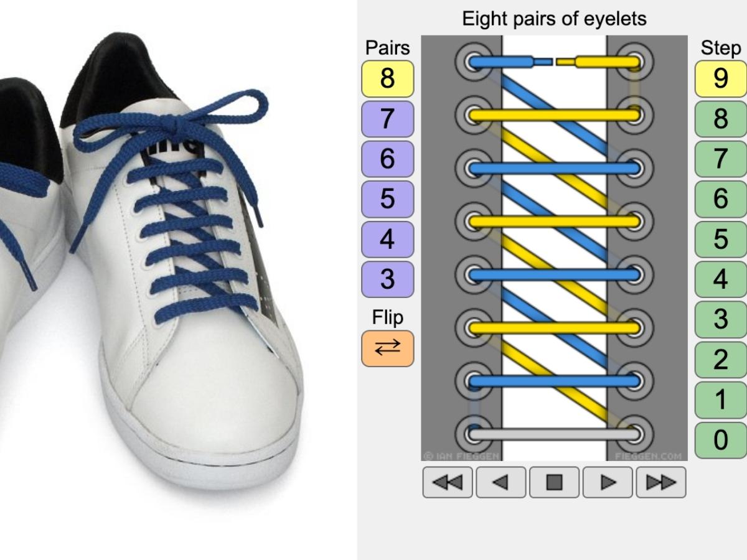Reset to Step 0
The width and height of the screenshot is (747, 560).
pos(721,440)
